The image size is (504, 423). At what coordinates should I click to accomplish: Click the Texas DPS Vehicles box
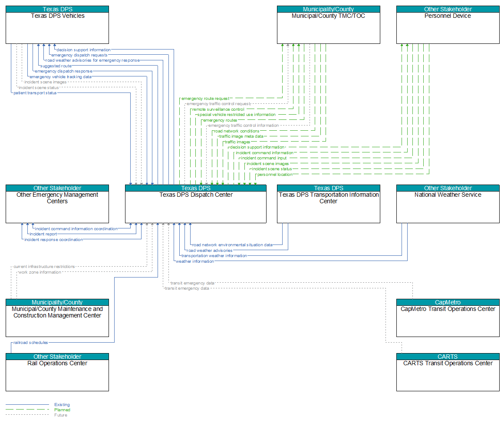click(x=57, y=25)
